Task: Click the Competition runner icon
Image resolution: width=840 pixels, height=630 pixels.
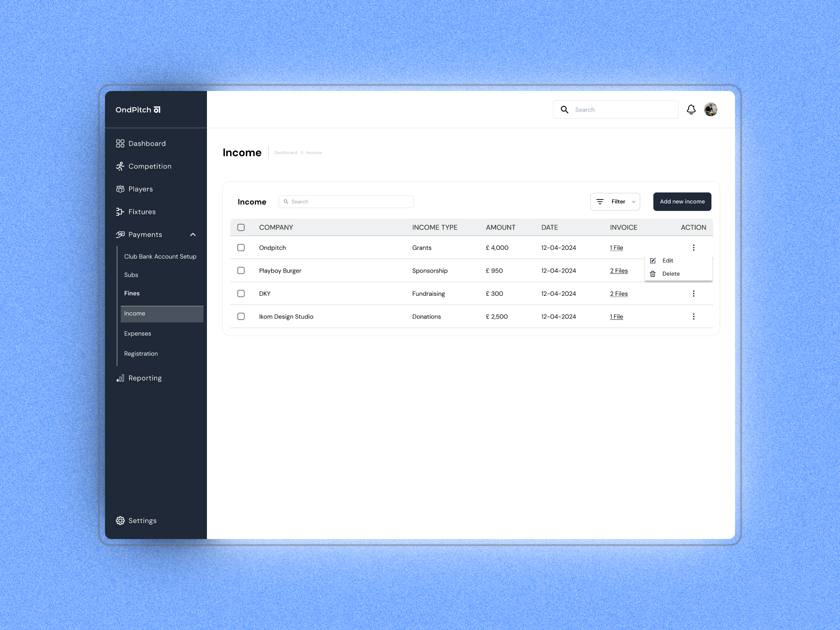Action: click(x=120, y=166)
